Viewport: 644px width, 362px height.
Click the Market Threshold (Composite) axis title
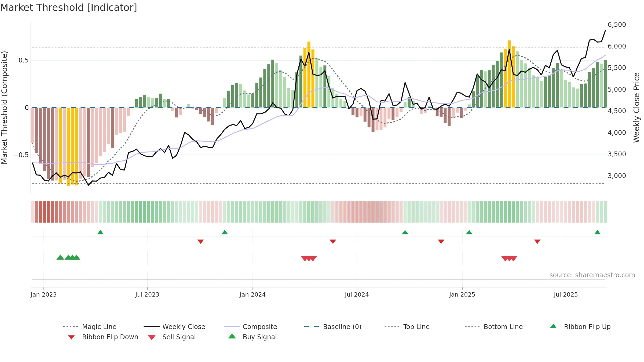coord(4,108)
